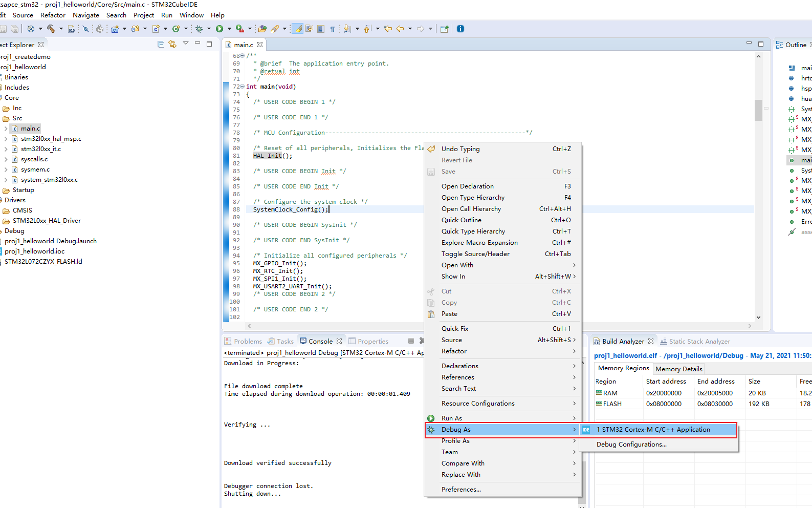The image size is (812, 508).
Task: Click the Run External Tools toolbar icon
Action: click(239, 29)
